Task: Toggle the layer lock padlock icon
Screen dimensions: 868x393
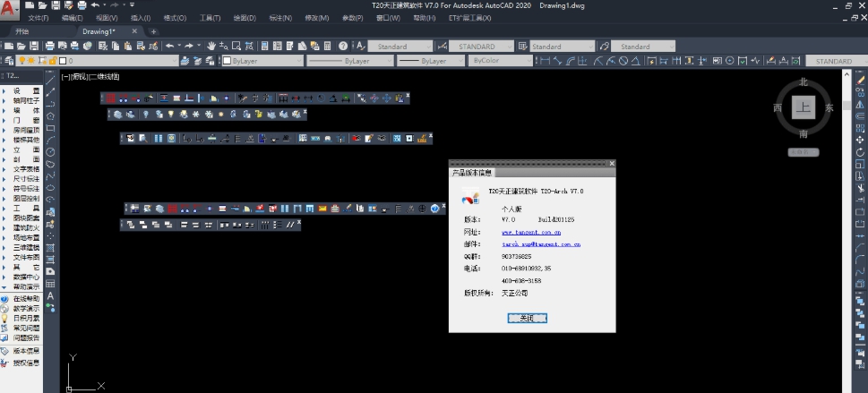Action: 53,61
